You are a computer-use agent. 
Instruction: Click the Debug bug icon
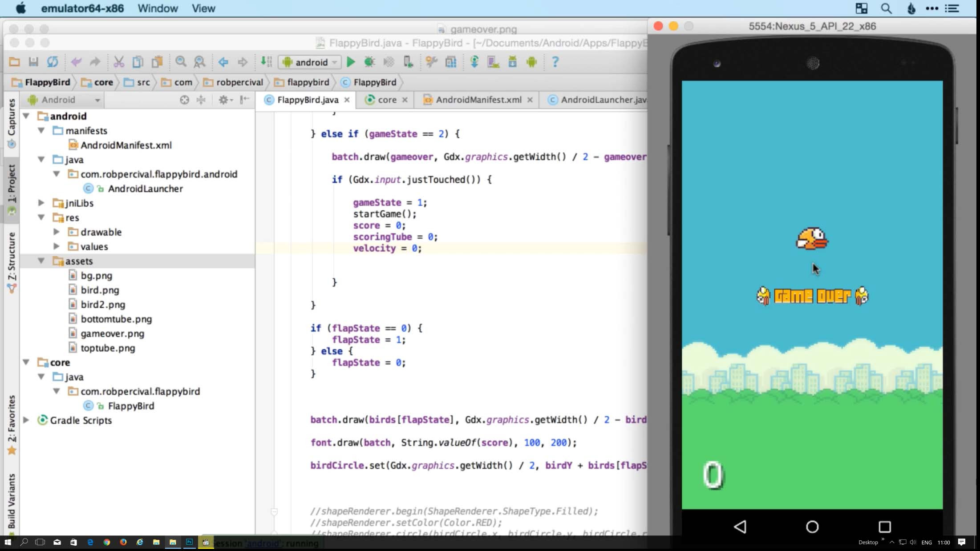coord(369,62)
